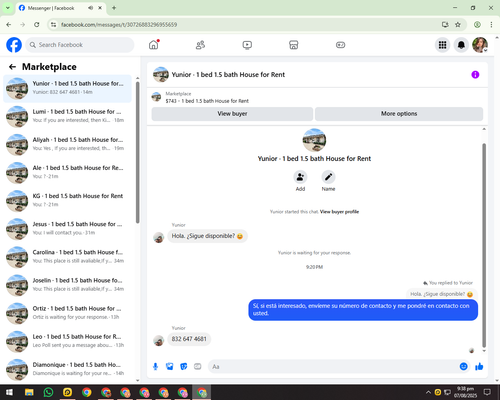Send a thumbs-up like
Viewport: 500px width, 400px height.
(479, 367)
